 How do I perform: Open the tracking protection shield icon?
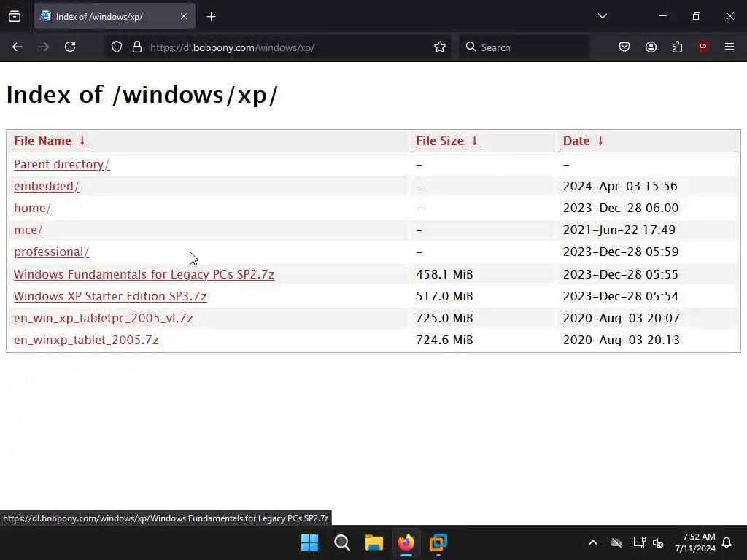pos(117,47)
